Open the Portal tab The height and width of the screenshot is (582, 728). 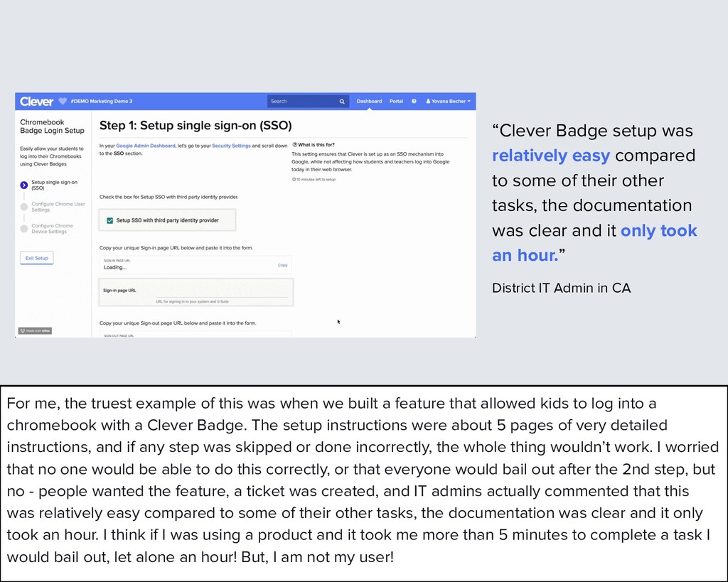(x=396, y=101)
